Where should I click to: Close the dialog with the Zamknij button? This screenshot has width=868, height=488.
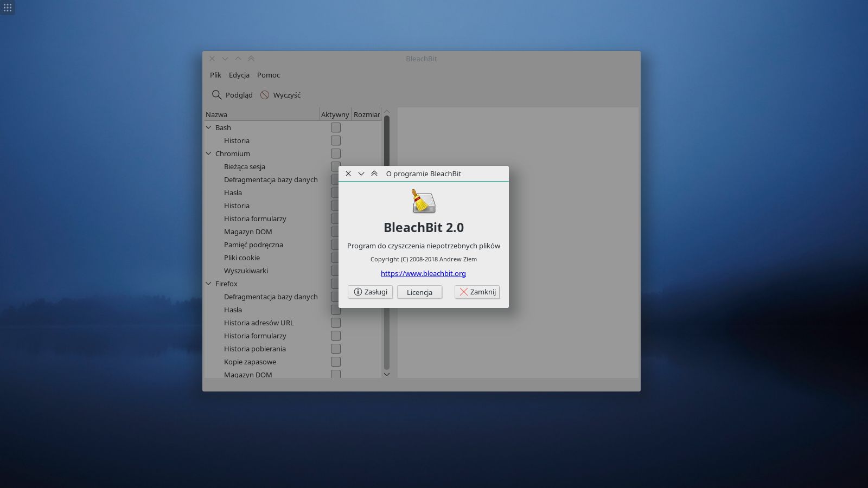point(477,292)
